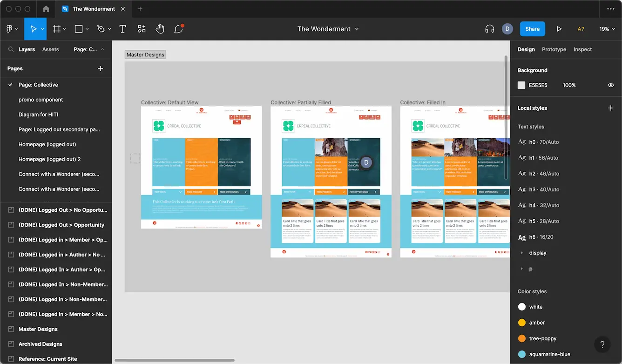Select the Pen tool
Viewport: 622px width, 364px height.
click(x=101, y=29)
